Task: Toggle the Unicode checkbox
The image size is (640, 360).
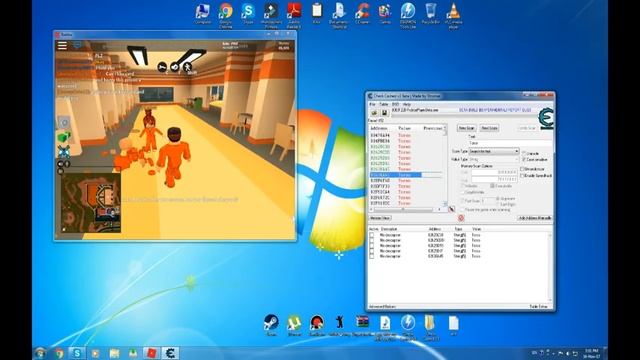Action: (x=524, y=153)
